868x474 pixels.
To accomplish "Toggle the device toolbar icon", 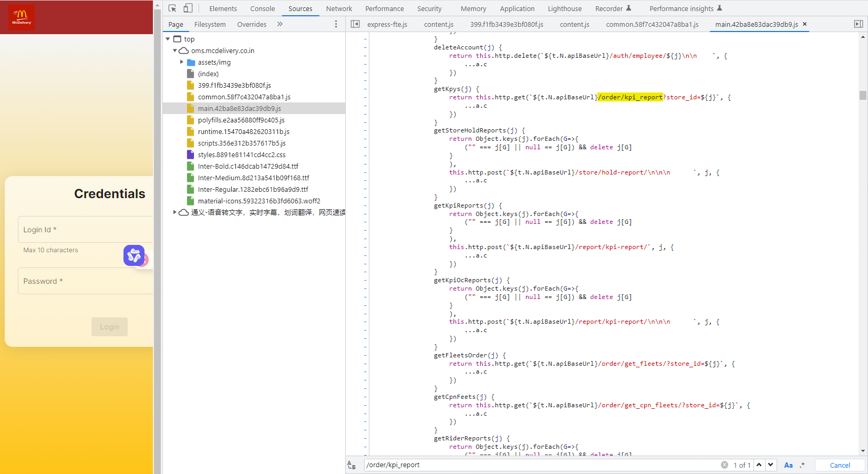I will 188,8.
